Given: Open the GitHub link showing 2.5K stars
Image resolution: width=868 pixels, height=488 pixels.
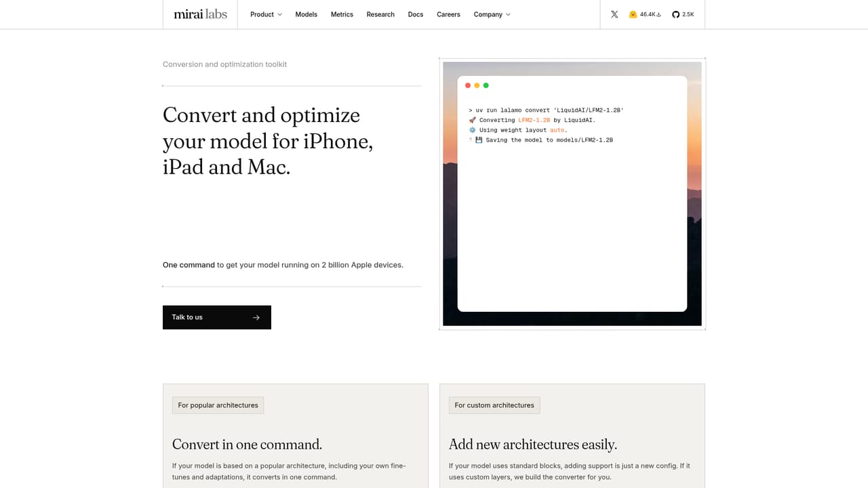Looking at the screenshot, I should [683, 14].
